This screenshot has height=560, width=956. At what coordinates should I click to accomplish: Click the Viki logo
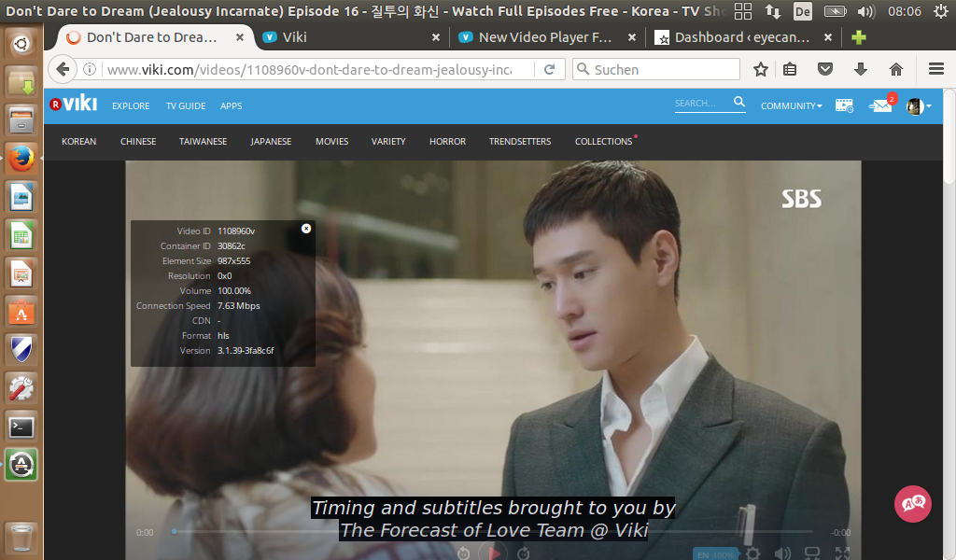[x=73, y=105]
